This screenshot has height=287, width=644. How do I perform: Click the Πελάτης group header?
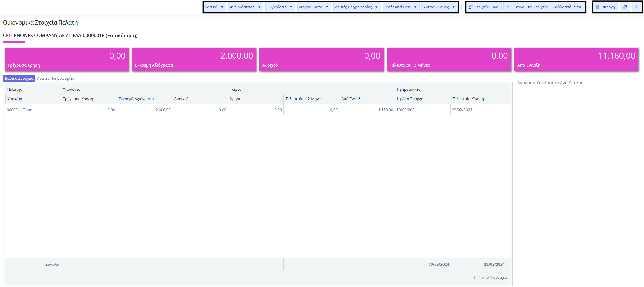[33, 89]
